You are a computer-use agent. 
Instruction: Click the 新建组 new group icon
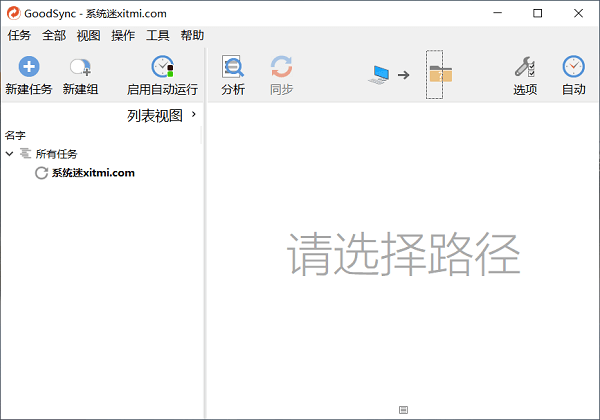tap(80, 67)
